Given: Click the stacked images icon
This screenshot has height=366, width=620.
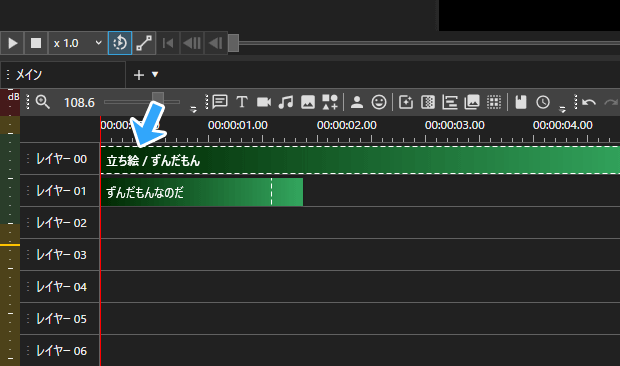Looking at the screenshot, I should pyautogui.click(x=472, y=102).
